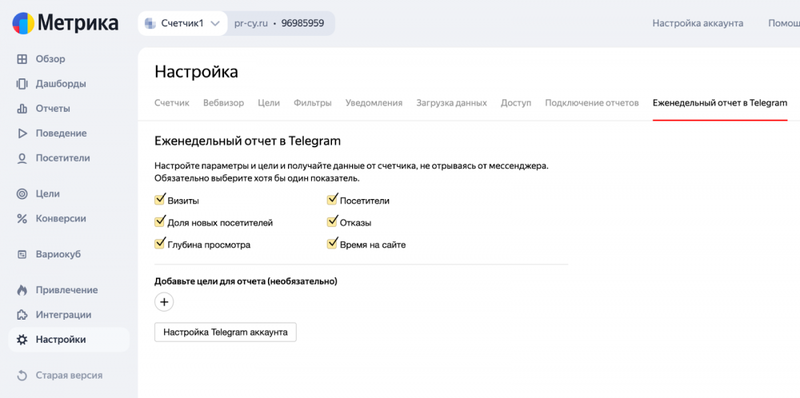Click the Интеграции puzzle icon
Viewport: 800px width, 398px height.
click(22, 315)
